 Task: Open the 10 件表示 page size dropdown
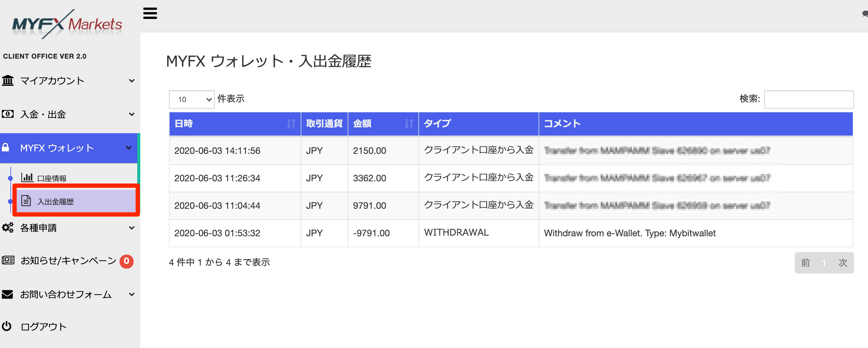192,100
